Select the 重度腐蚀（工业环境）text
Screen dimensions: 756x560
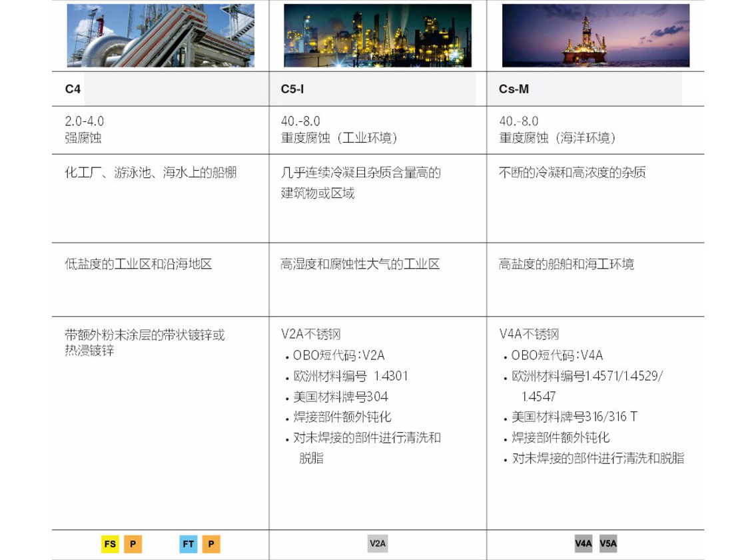click(339, 138)
